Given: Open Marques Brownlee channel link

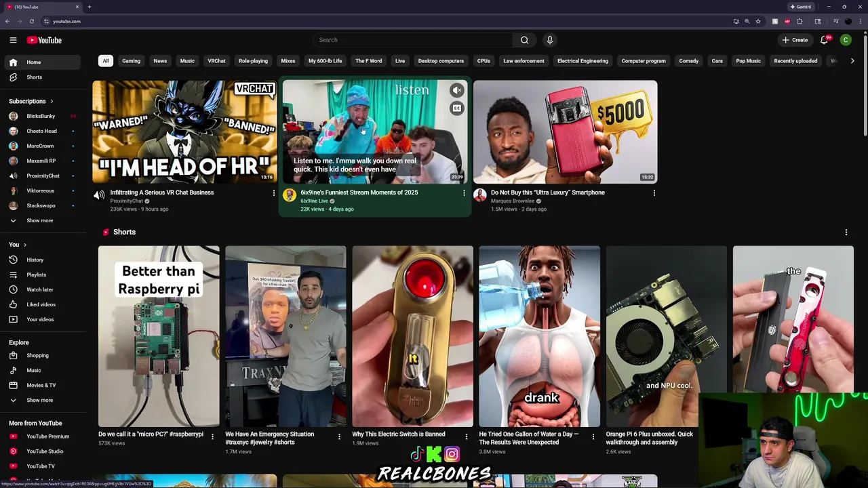Looking at the screenshot, I should (513, 201).
